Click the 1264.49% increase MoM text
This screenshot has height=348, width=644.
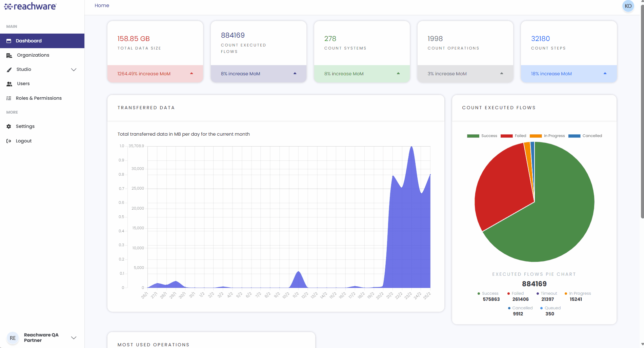point(144,74)
